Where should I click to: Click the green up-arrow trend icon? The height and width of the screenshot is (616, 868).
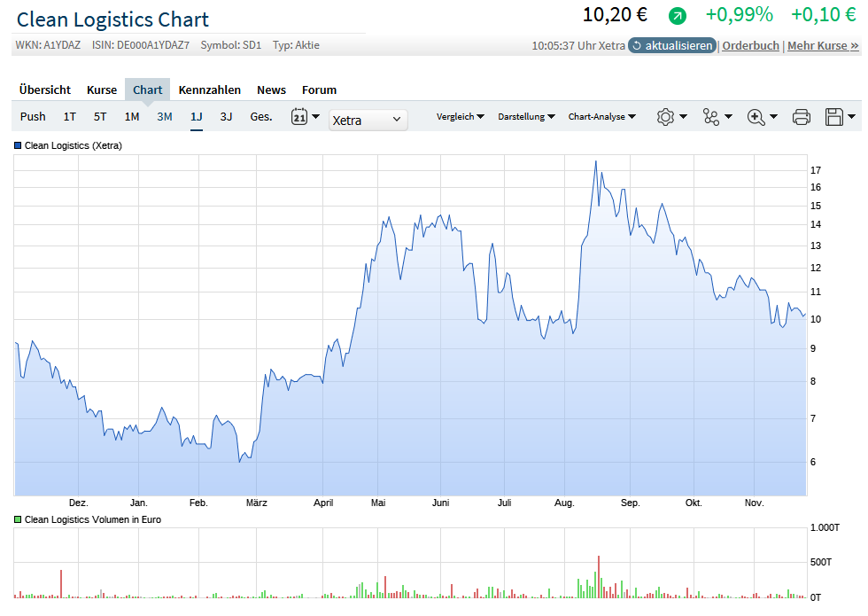677,16
